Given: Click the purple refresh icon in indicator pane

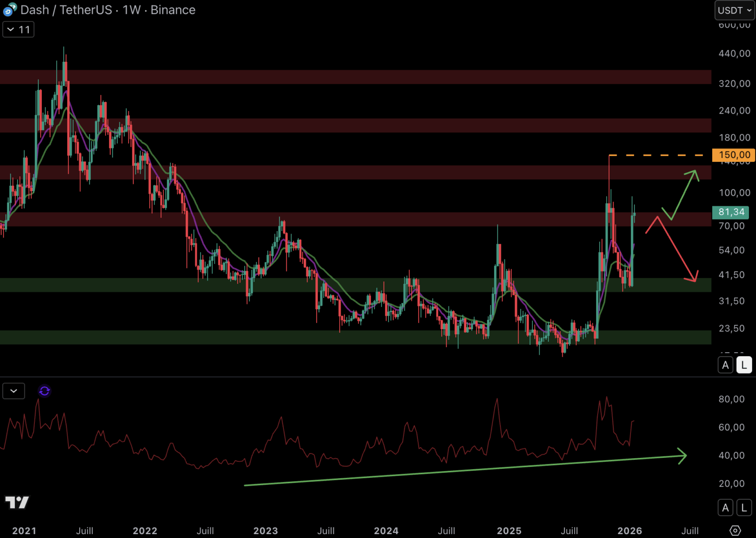Looking at the screenshot, I should pos(44,391).
